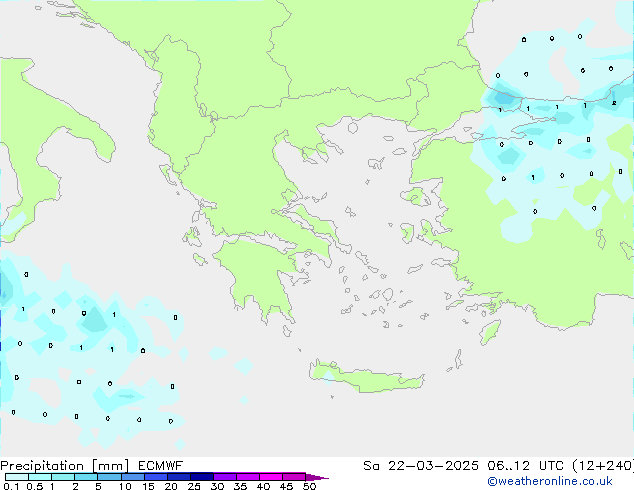This screenshot has height=490, width=634.
Task: Click the '15' legend label
Action: click(x=148, y=486)
